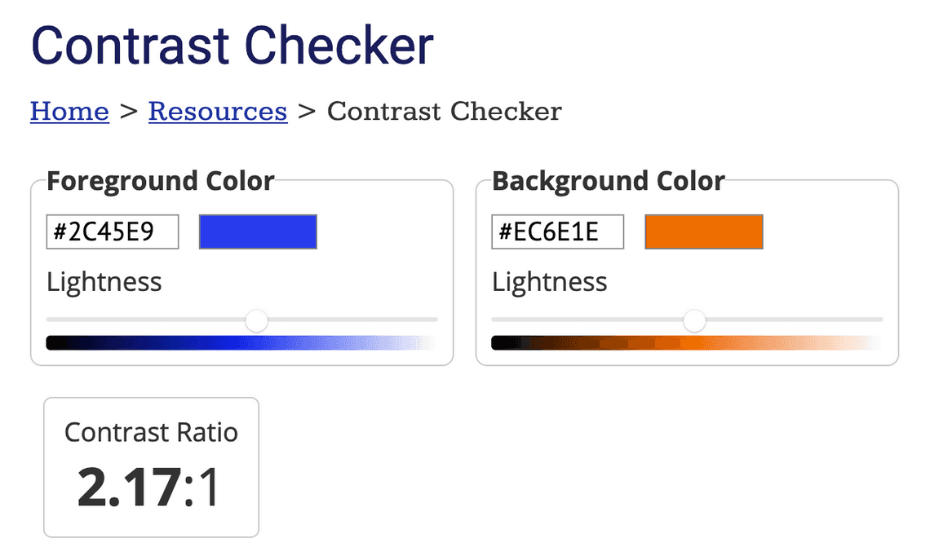Click the background Lightness slider handle

(x=694, y=320)
